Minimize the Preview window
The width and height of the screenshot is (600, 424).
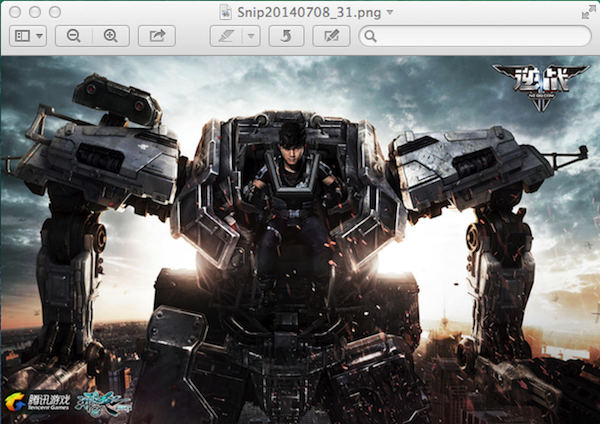point(35,12)
